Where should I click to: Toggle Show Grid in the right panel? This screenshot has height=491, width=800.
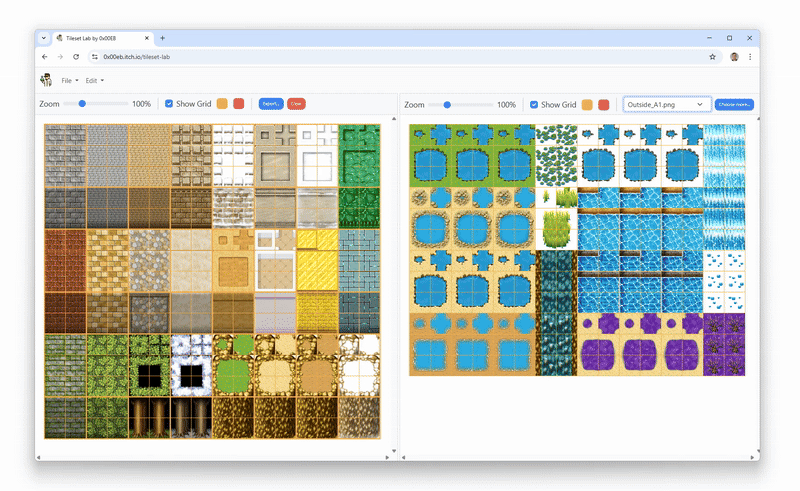(x=534, y=105)
